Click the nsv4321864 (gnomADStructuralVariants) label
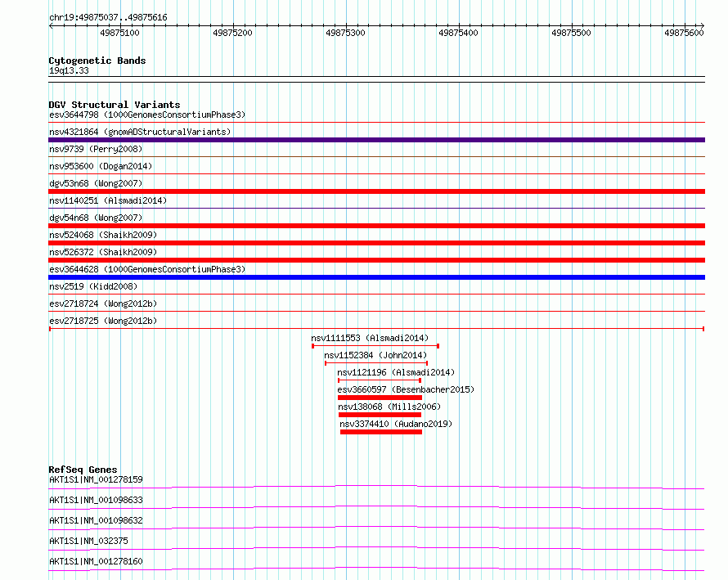Viewport: 728px width, 580px height. pyautogui.click(x=140, y=132)
